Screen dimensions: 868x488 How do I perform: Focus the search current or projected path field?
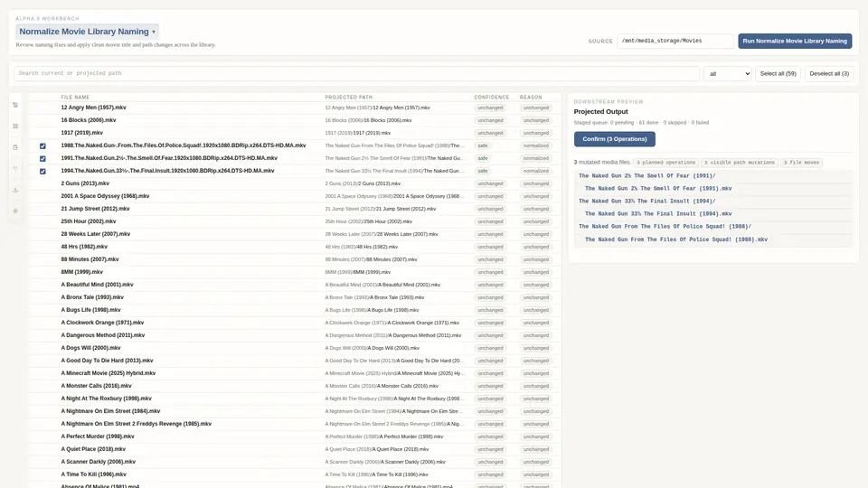click(356, 73)
